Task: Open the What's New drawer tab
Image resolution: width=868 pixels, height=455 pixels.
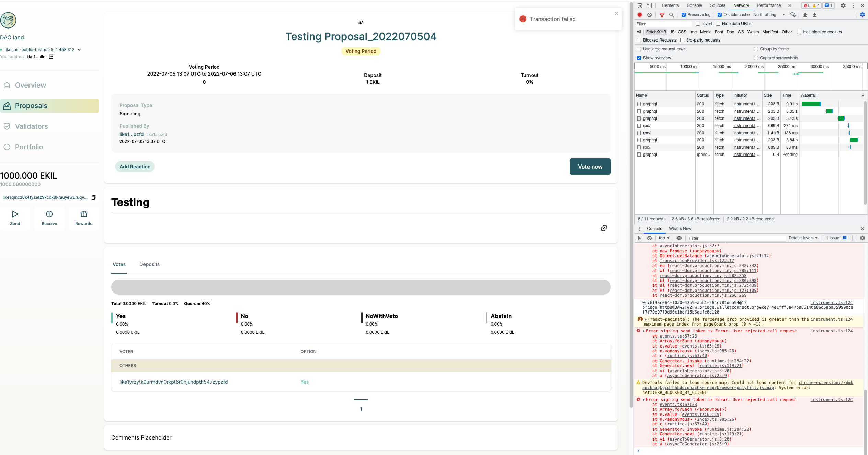Action: 680,229
